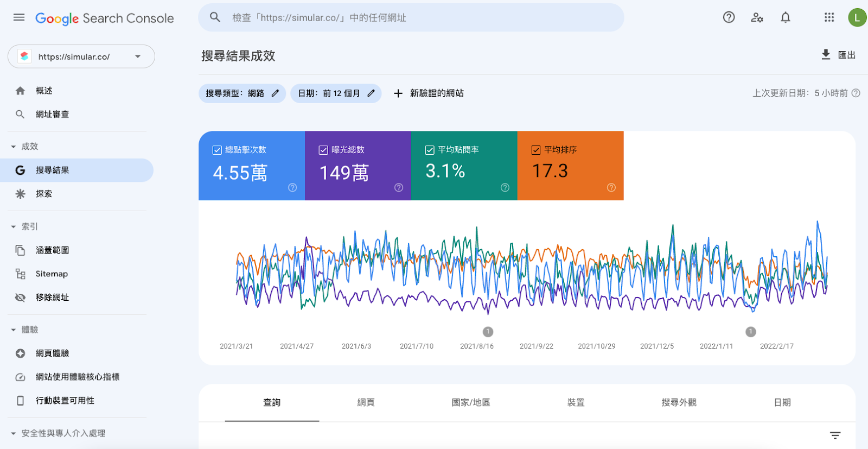The height and width of the screenshot is (449, 868).
Task: Open Google apps grid
Action: 829,17
